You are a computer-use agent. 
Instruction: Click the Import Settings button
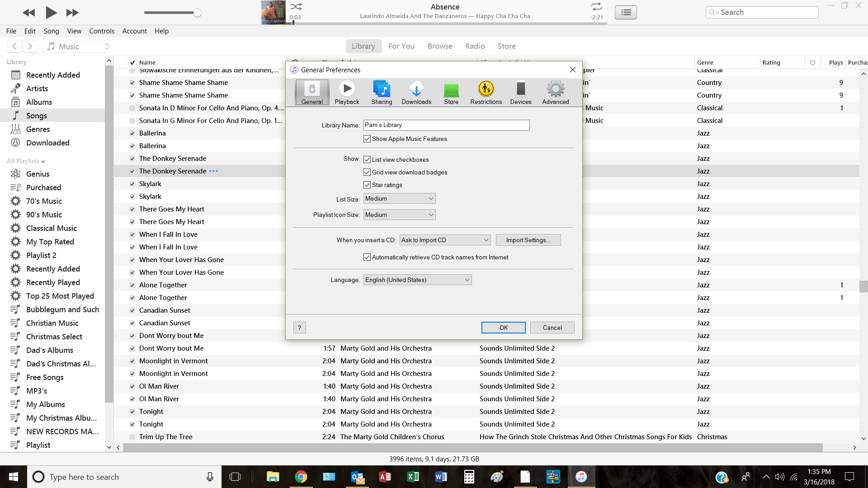coord(528,240)
